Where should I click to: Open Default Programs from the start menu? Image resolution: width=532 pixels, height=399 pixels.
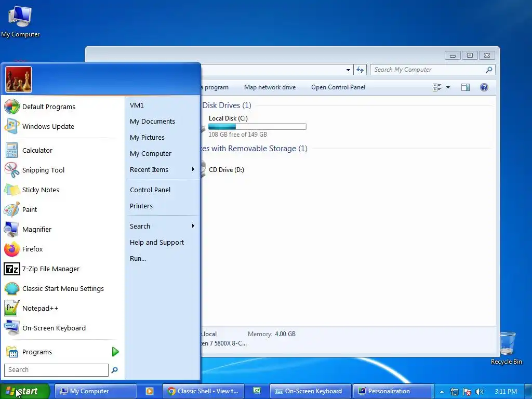[63, 107]
